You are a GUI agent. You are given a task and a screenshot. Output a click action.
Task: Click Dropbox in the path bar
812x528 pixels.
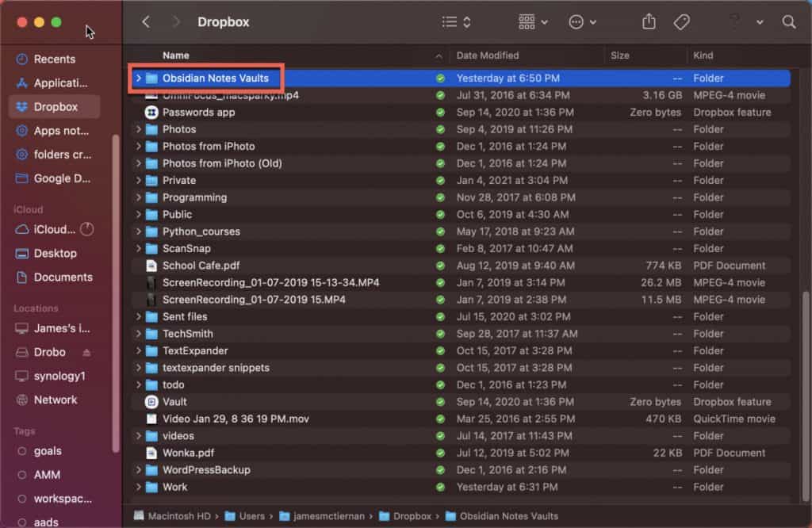405,516
